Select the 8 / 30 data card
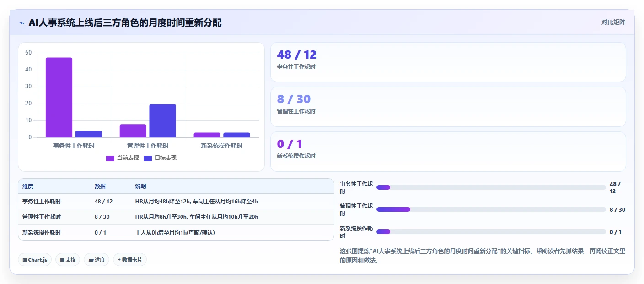Screen dimensions: 644x284 point(448,107)
